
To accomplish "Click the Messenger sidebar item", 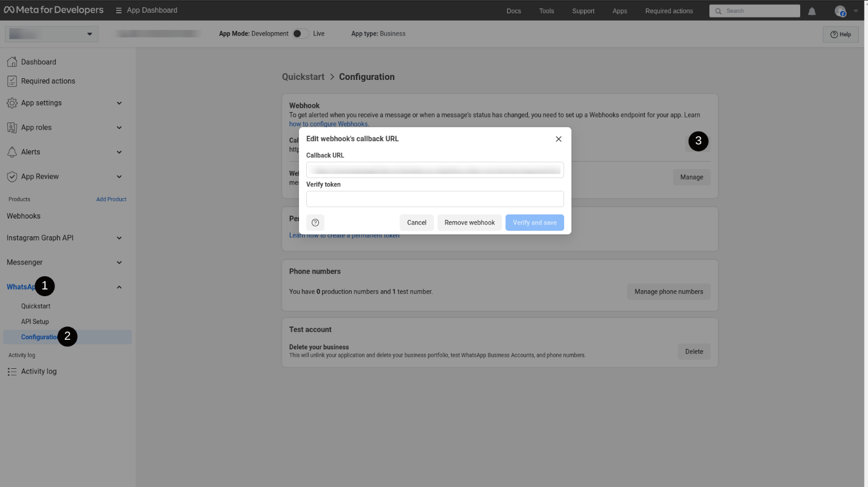I will [25, 262].
